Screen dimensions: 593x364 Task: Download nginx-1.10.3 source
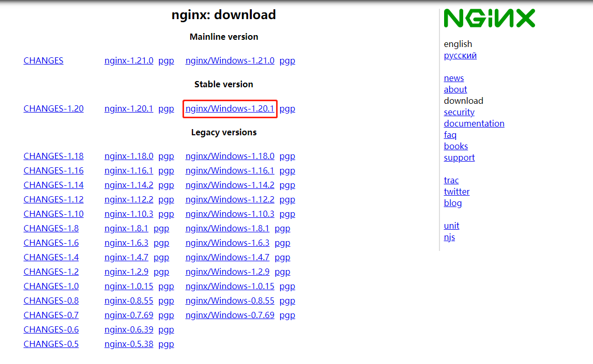click(x=129, y=214)
